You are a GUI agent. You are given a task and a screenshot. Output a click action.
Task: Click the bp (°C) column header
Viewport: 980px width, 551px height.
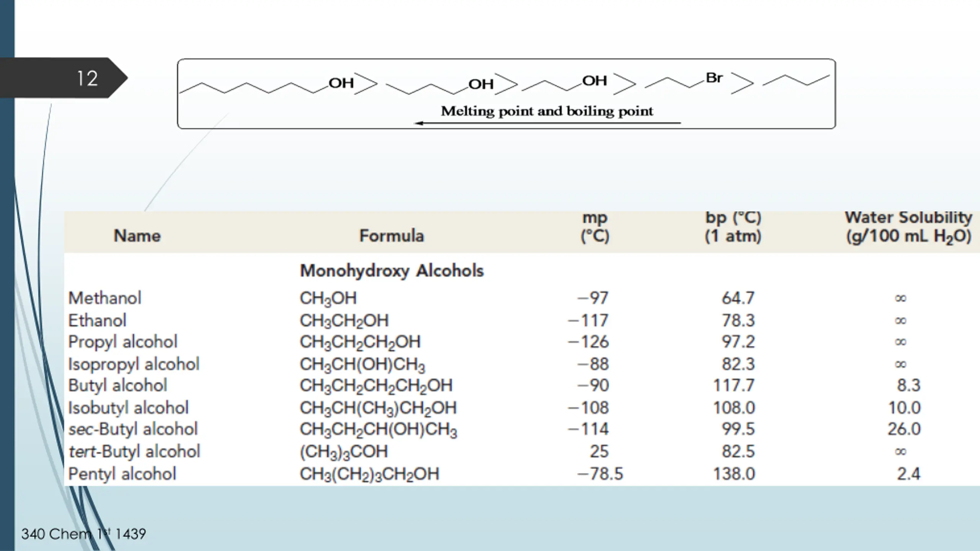(733, 227)
